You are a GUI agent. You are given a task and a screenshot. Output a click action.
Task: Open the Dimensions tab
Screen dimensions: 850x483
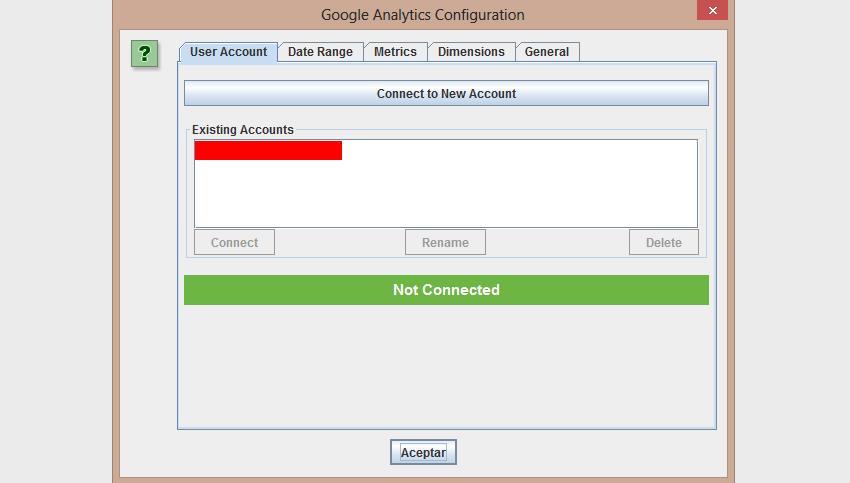pos(471,52)
